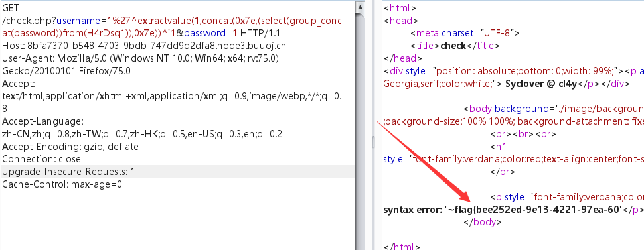Click the syntax error flag{bee252ed line

[514, 210]
